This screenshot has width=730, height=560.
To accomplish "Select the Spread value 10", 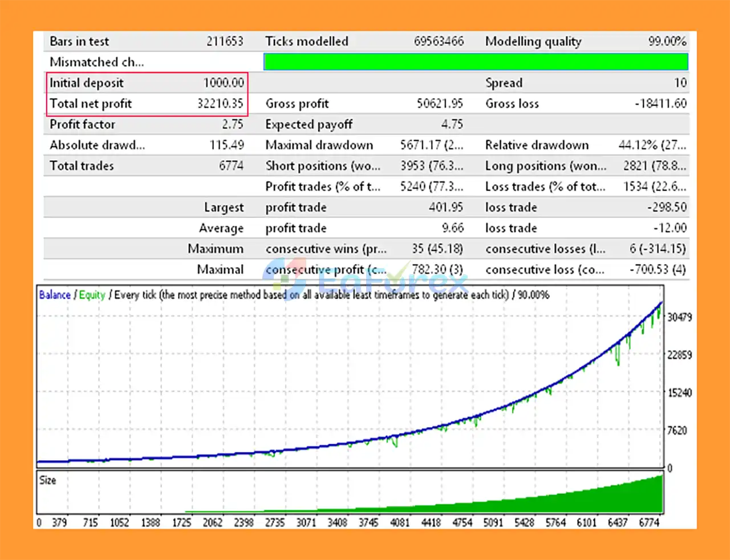I will point(680,83).
